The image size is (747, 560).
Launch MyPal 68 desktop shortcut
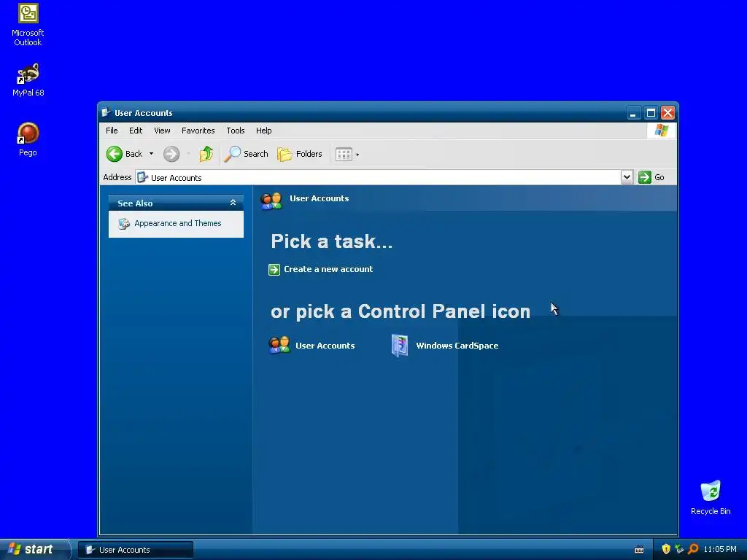pyautogui.click(x=28, y=80)
